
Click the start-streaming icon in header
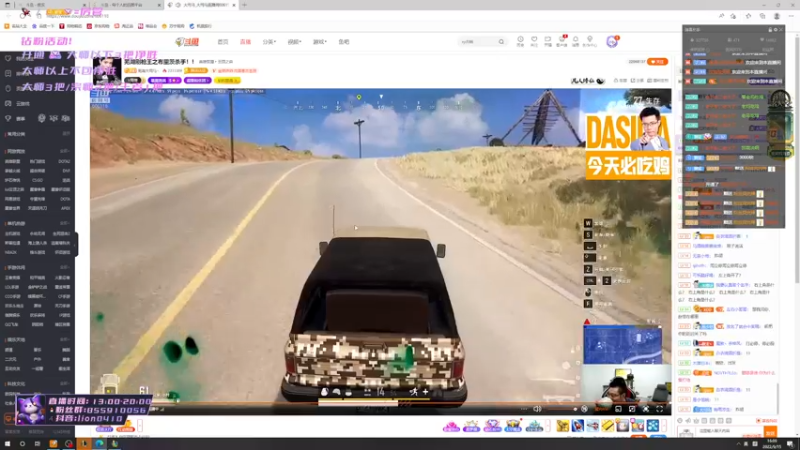[x=547, y=41]
